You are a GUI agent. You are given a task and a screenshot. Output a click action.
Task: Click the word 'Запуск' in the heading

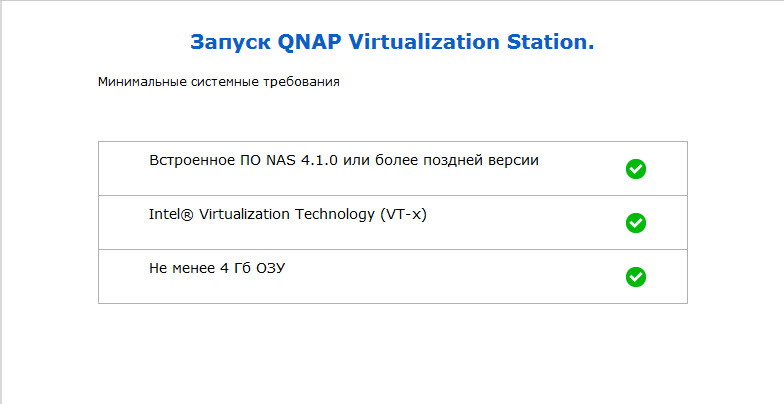[x=230, y=42]
